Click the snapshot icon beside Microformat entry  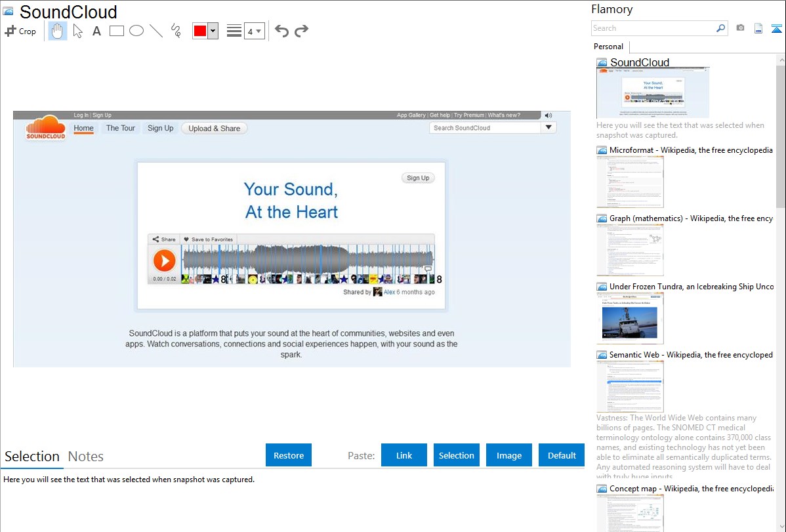point(602,150)
